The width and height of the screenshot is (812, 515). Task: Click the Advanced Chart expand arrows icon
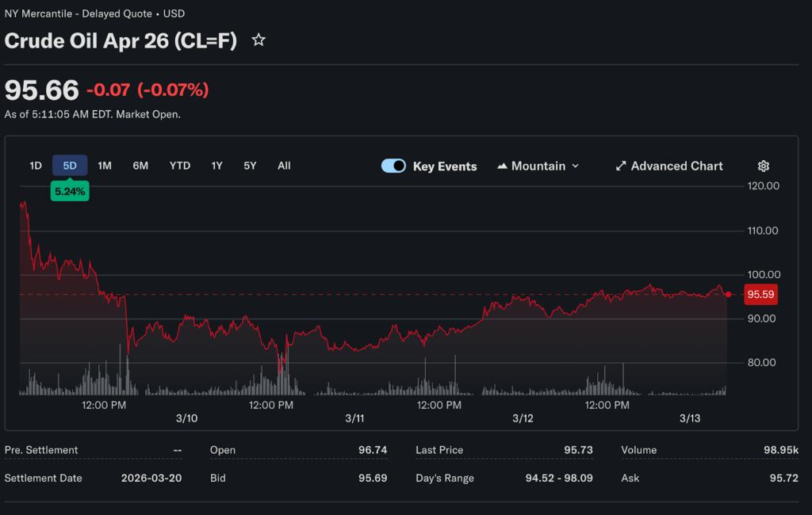pyautogui.click(x=621, y=166)
